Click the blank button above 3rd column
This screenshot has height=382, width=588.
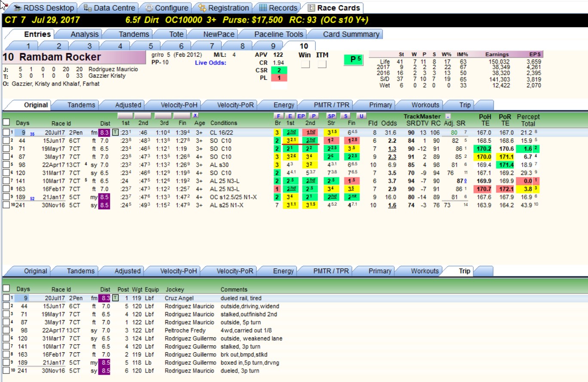[x=162, y=116]
